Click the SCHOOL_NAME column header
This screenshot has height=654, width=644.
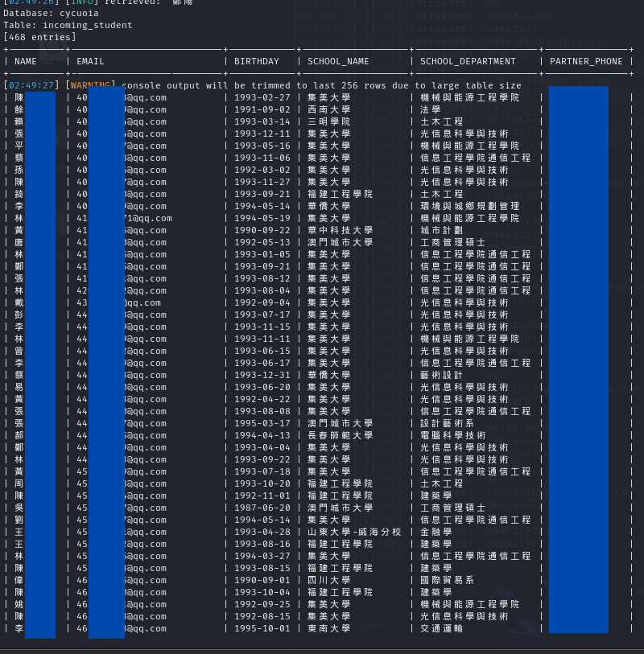tap(338, 62)
